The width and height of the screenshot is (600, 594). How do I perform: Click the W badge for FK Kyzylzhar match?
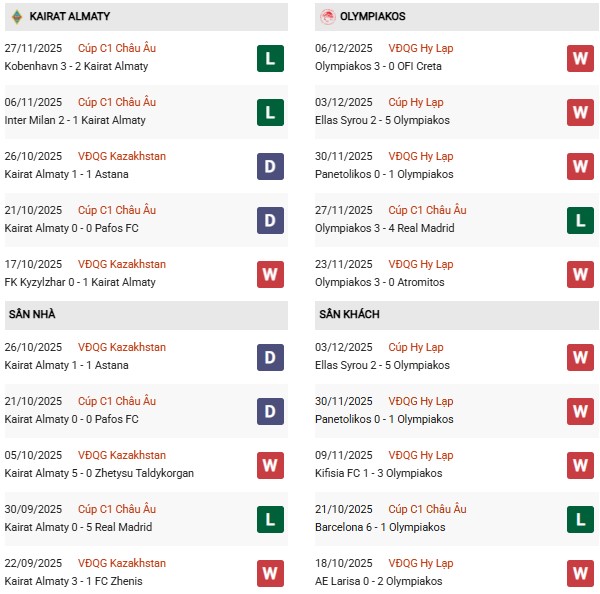click(x=270, y=274)
